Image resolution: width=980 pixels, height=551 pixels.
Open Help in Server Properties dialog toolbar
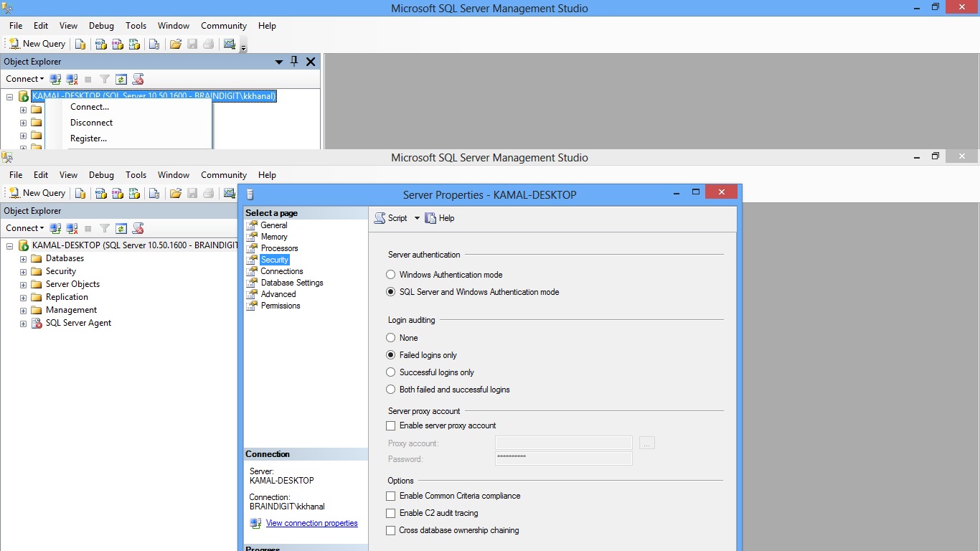[x=440, y=218]
